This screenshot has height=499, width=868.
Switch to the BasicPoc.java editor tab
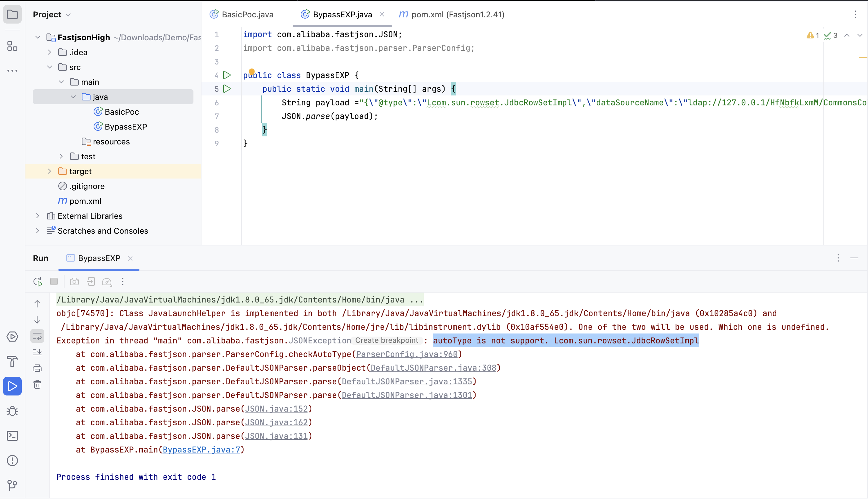(x=247, y=14)
